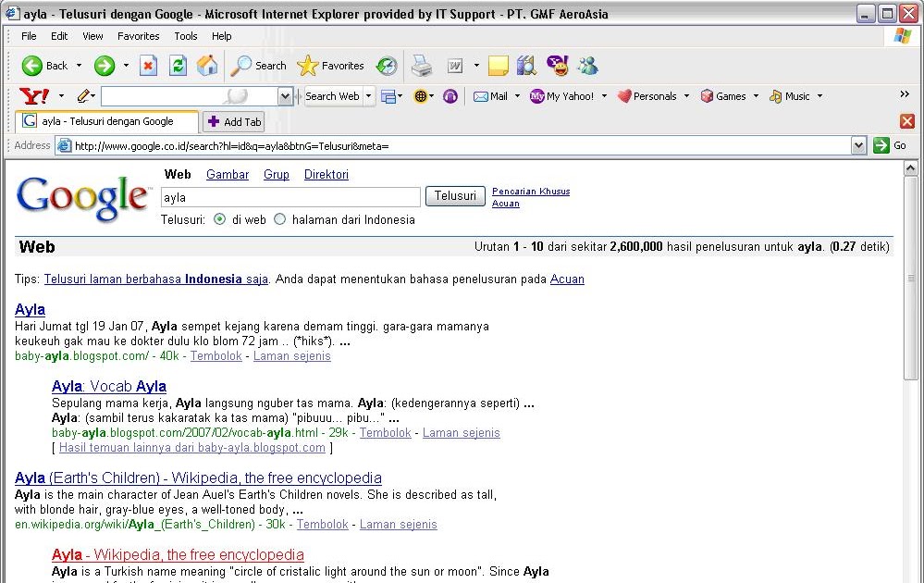Click the Go button beside address bar
Viewport: 924px width, 583px height.
[x=890, y=145]
